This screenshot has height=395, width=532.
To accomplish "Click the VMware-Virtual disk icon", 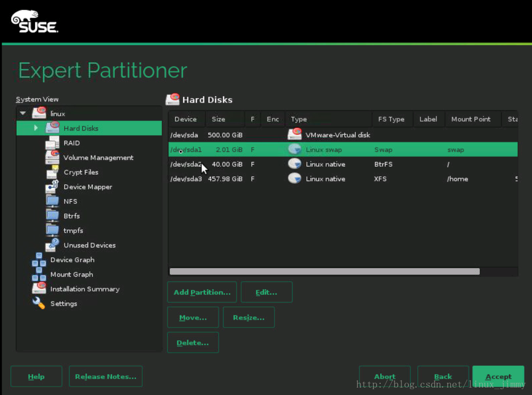I will pyautogui.click(x=295, y=134).
